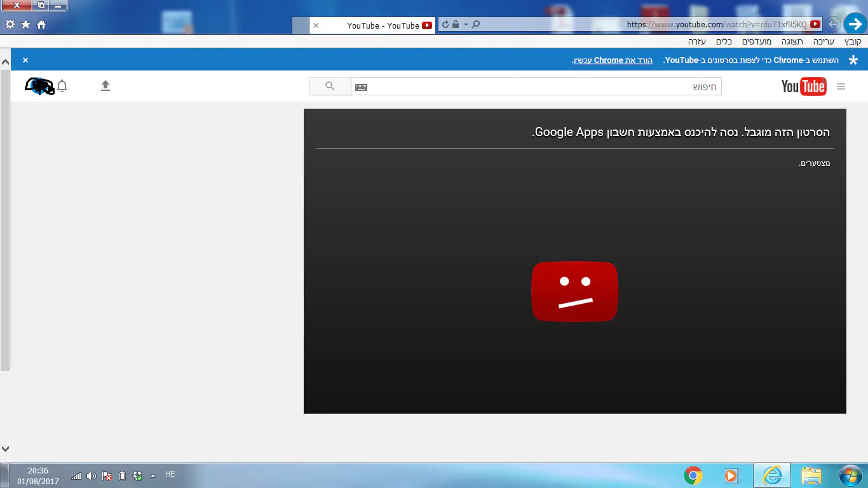Show hidden system tray icons
The height and width of the screenshot is (488, 868).
(x=153, y=475)
